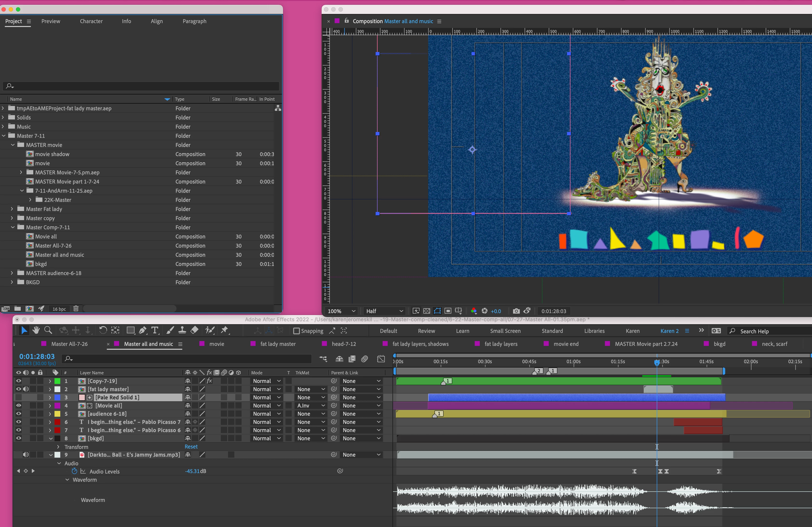This screenshot has width=812, height=527.
Task: Enable the Snapping checkbox
Action: (x=297, y=331)
